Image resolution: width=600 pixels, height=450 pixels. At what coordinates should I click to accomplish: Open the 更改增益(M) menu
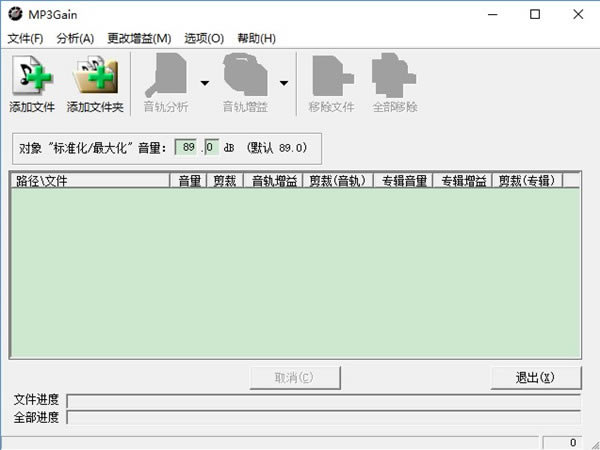pyautogui.click(x=139, y=38)
